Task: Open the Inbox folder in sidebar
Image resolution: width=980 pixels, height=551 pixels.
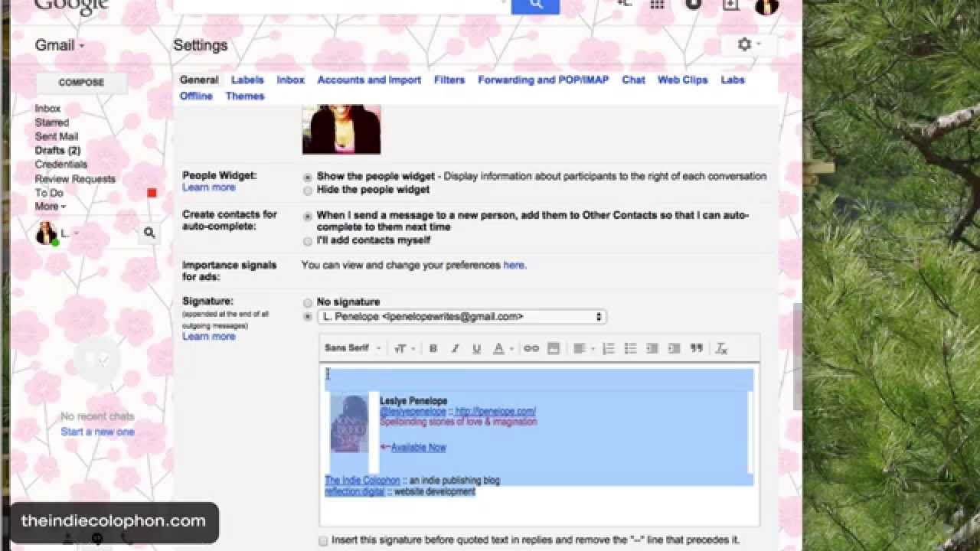Action: click(47, 109)
